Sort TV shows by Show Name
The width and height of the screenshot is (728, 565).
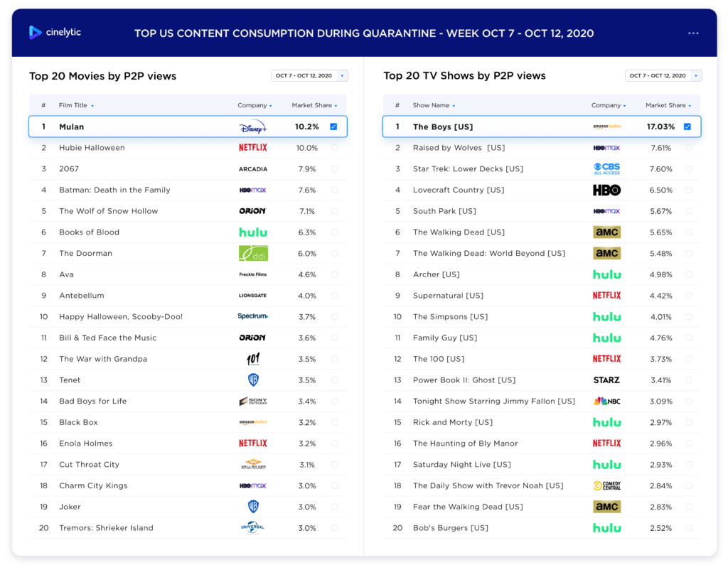pos(434,105)
